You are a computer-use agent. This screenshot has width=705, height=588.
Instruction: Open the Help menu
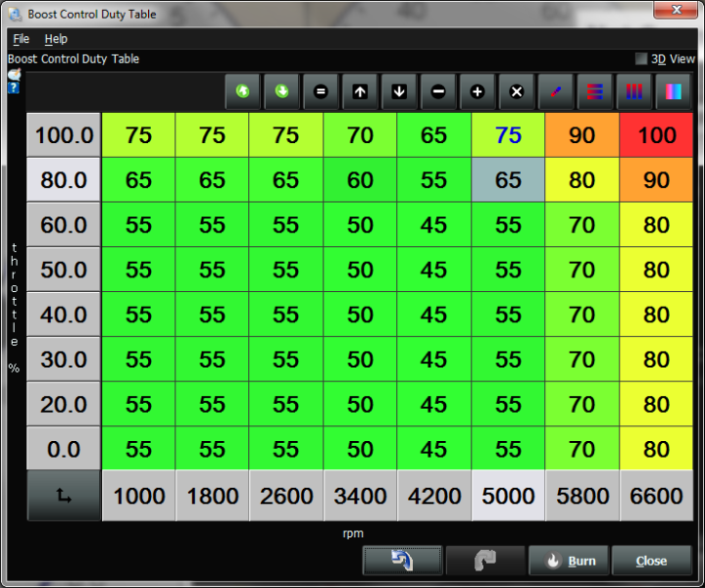click(x=56, y=39)
